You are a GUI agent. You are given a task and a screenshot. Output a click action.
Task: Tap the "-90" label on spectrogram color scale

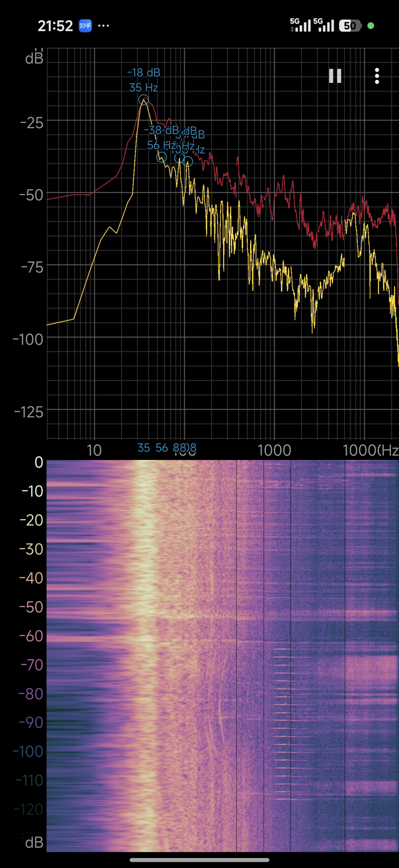coord(31,723)
